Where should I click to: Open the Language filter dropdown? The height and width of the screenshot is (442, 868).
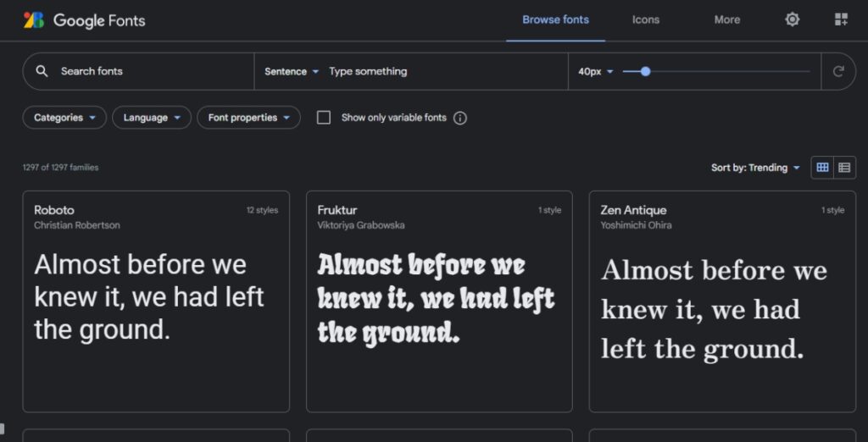tap(152, 118)
